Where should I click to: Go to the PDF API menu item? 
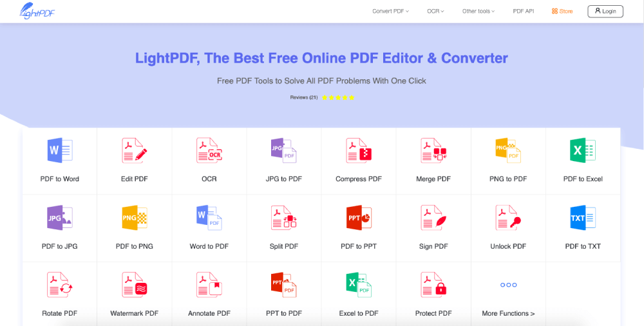point(523,11)
